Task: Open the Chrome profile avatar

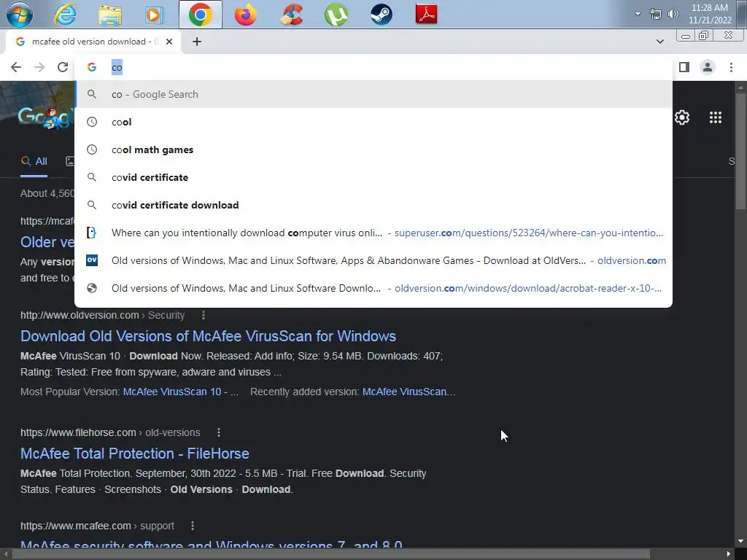Action: coord(708,67)
